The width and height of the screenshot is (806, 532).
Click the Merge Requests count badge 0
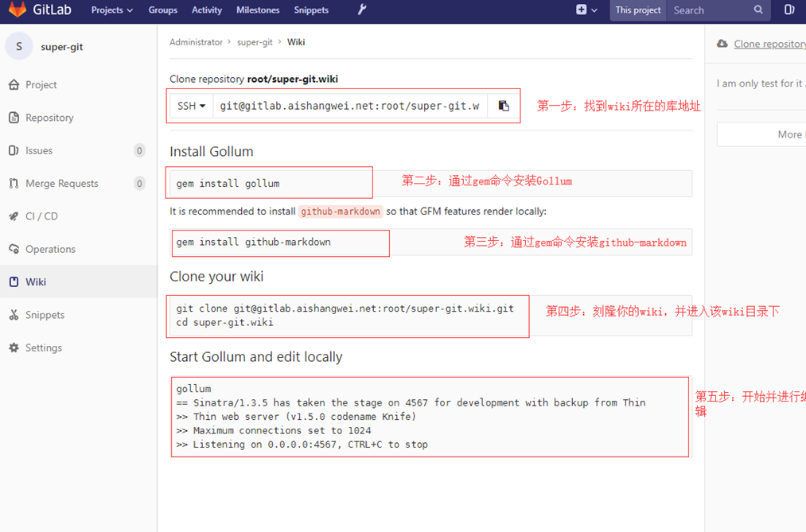click(x=139, y=184)
